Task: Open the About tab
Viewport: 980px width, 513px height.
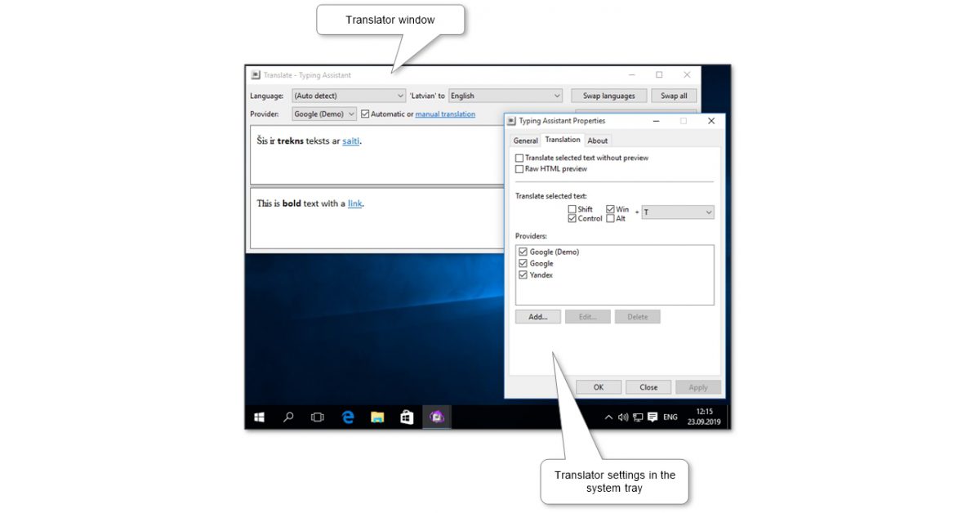Action: [598, 140]
